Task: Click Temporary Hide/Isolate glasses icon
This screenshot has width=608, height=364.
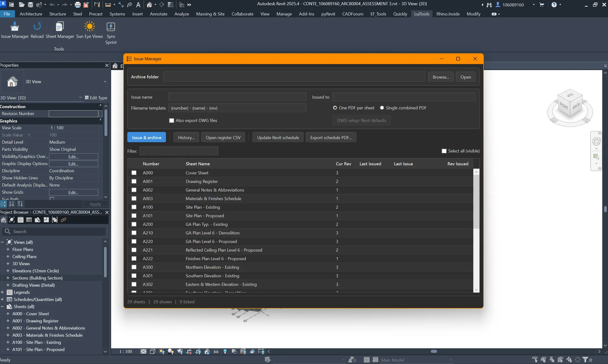Action: (x=216, y=351)
